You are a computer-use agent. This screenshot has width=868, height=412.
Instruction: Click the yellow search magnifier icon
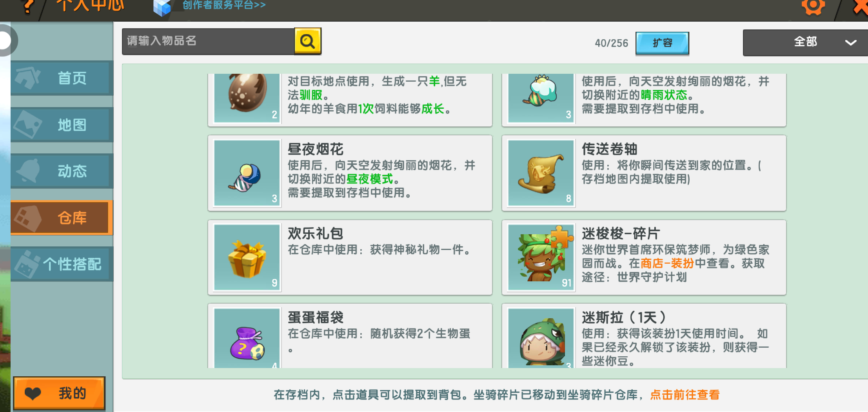click(x=308, y=41)
